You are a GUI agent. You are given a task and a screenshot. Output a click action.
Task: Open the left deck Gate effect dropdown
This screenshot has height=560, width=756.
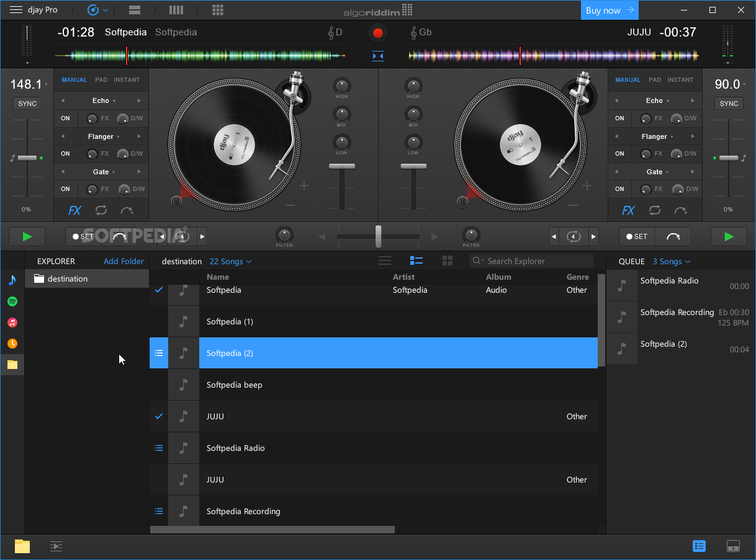coord(104,172)
